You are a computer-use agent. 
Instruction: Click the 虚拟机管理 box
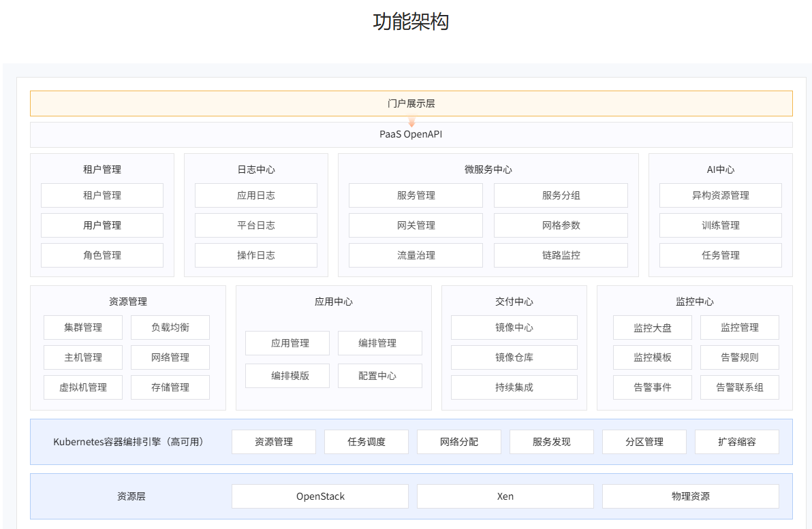[x=83, y=387]
